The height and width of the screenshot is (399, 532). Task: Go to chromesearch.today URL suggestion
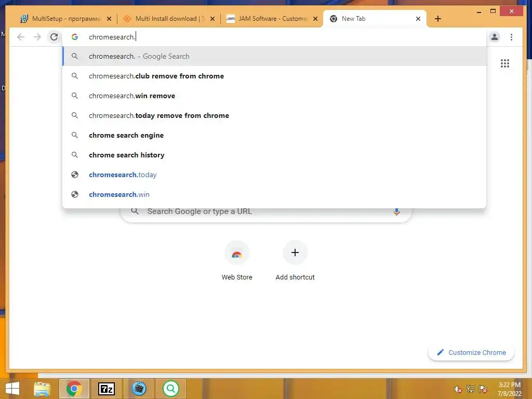(274, 175)
